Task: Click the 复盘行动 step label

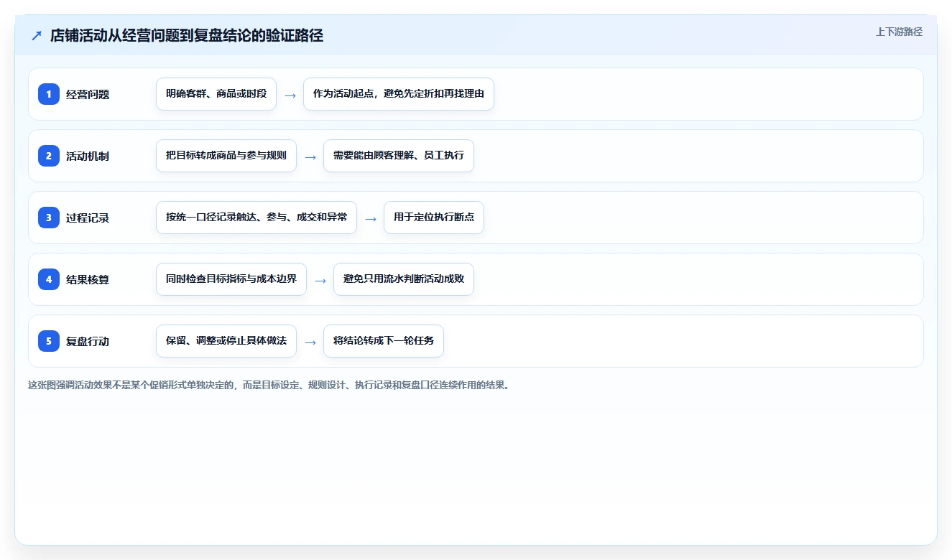Action: pos(88,341)
